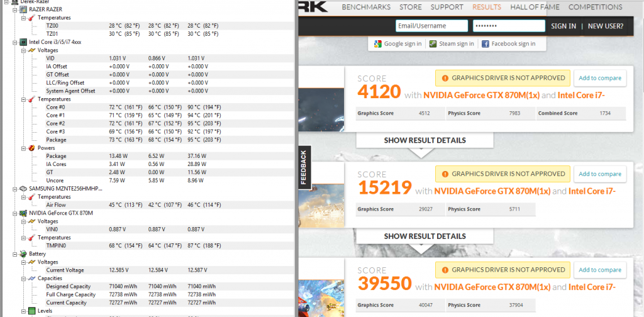Click the Intel Core i3/i5/i7 CPU icon
Screen dimensions: 644x317
pos(24,42)
